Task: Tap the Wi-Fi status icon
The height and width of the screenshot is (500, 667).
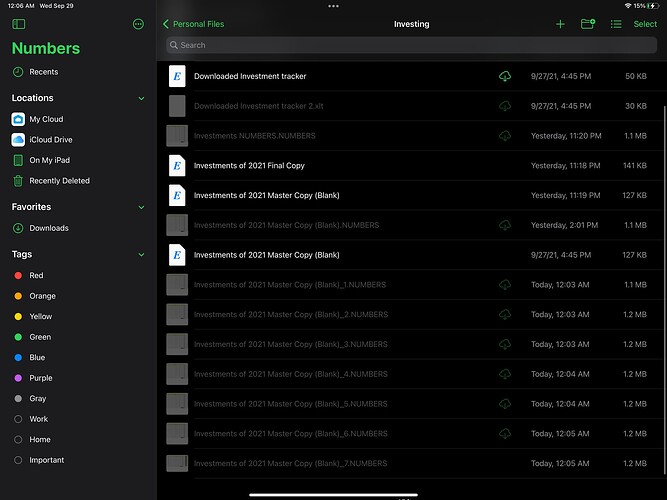Action: click(628, 6)
